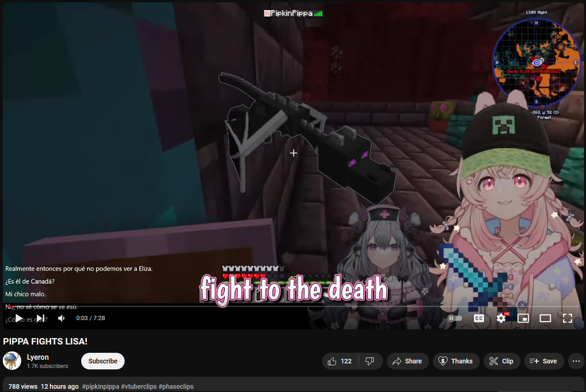This screenshot has width=586, height=392.
Task: Click the 0:03 / 7:28 time display
Action: [x=90, y=318]
